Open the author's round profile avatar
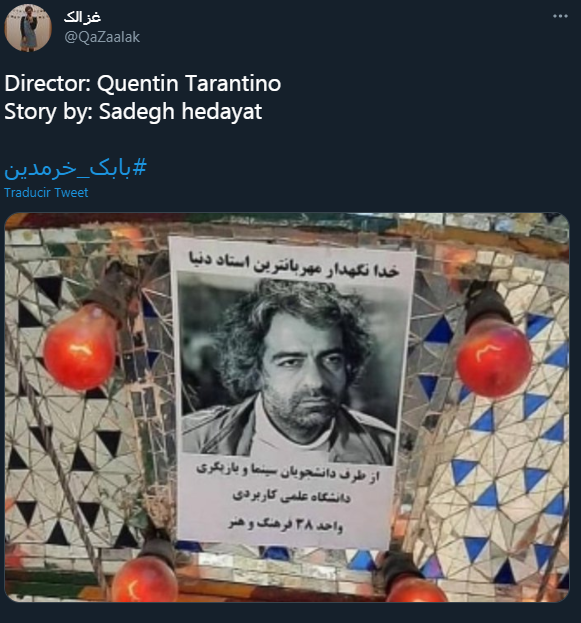 pyautogui.click(x=28, y=28)
